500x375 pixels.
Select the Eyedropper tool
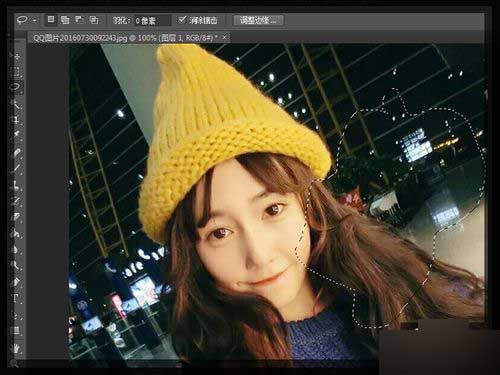point(16,135)
